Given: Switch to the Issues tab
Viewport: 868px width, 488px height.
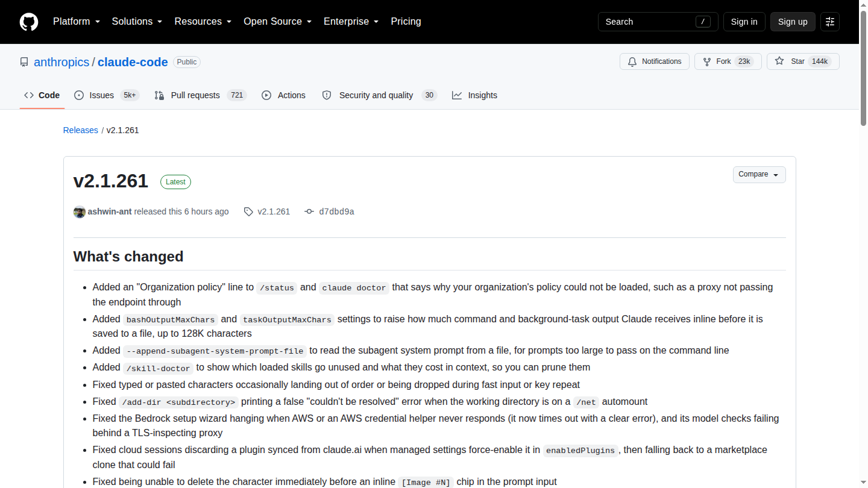Looking at the screenshot, I should click(x=107, y=95).
